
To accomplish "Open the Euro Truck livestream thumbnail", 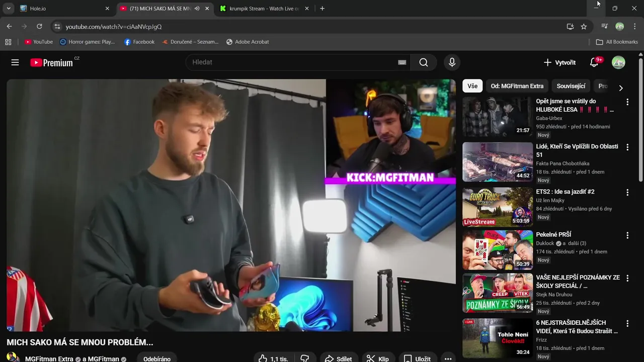I will tap(498, 207).
